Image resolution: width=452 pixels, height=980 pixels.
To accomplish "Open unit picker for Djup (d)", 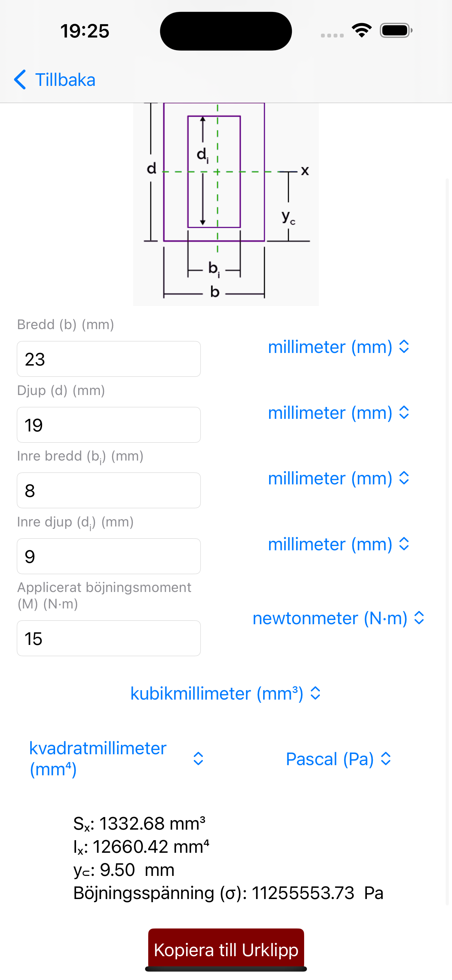I will point(338,413).
